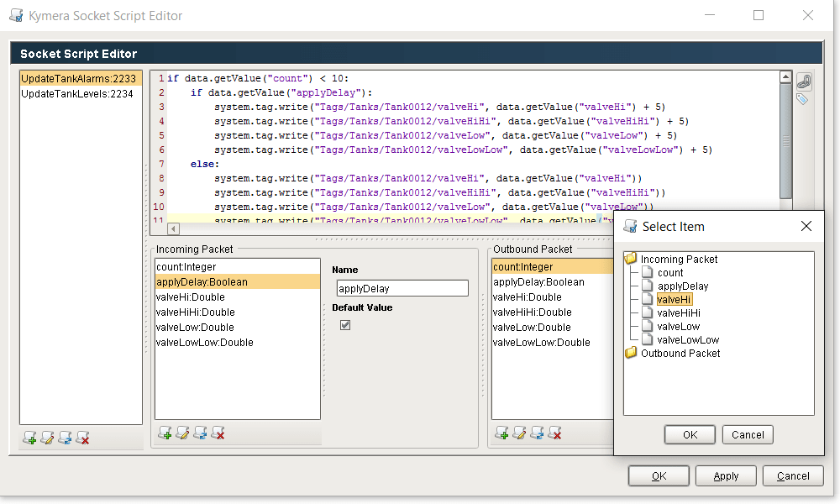
Task: Select valveHi:Double in the Outbound Packet list
Action: [x=553, y=297]
